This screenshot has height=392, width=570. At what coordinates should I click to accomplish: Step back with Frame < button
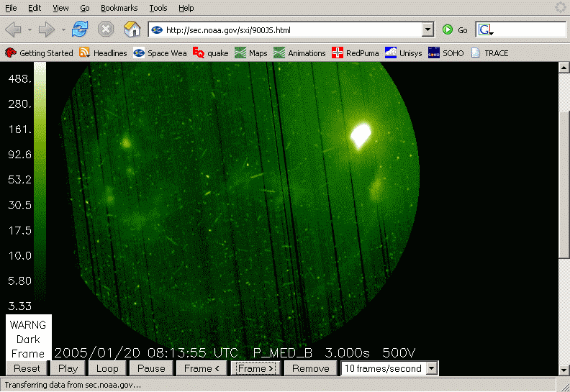202,368
